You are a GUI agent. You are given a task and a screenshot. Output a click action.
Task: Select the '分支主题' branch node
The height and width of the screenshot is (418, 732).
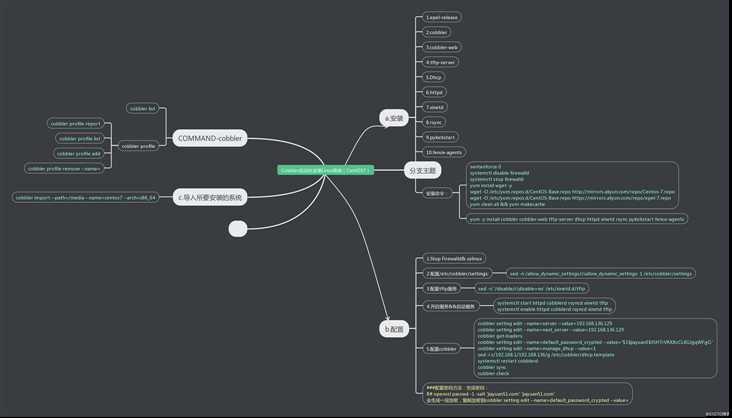tap(422, 170)
